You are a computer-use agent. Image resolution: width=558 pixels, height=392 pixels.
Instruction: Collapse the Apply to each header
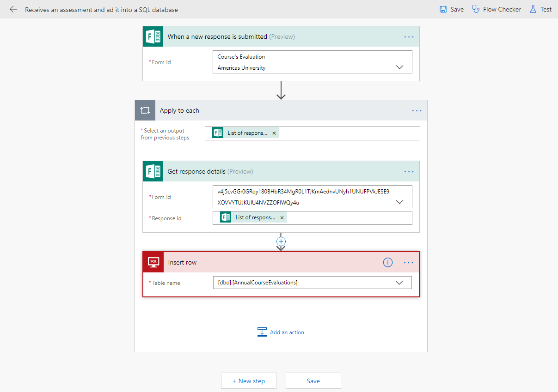281,110
